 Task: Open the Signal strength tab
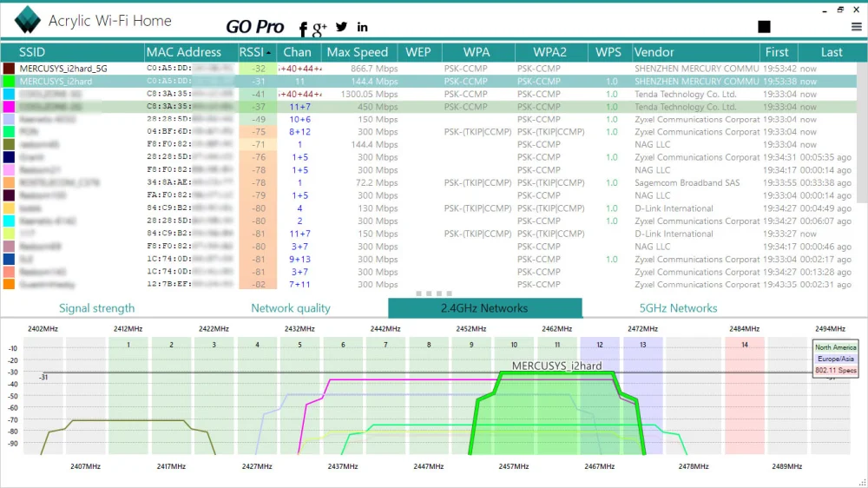coord(96,308)
